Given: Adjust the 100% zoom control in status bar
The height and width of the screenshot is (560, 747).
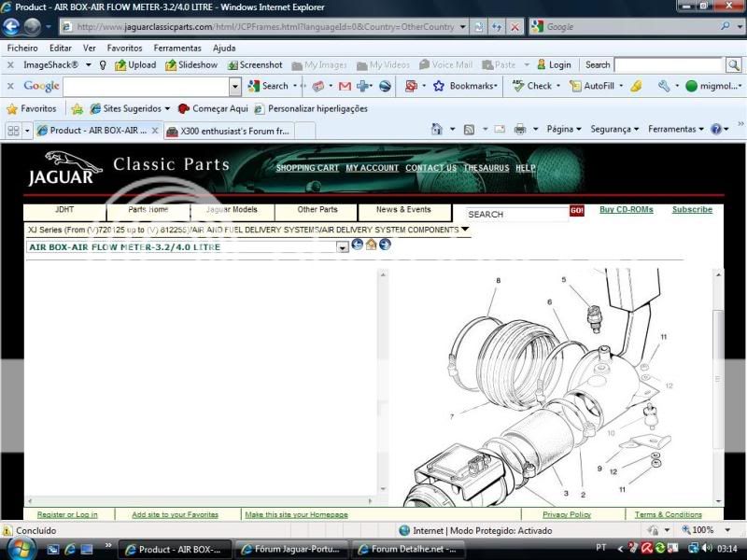Looking at the screenshot, I should click(x=704, y=529).
